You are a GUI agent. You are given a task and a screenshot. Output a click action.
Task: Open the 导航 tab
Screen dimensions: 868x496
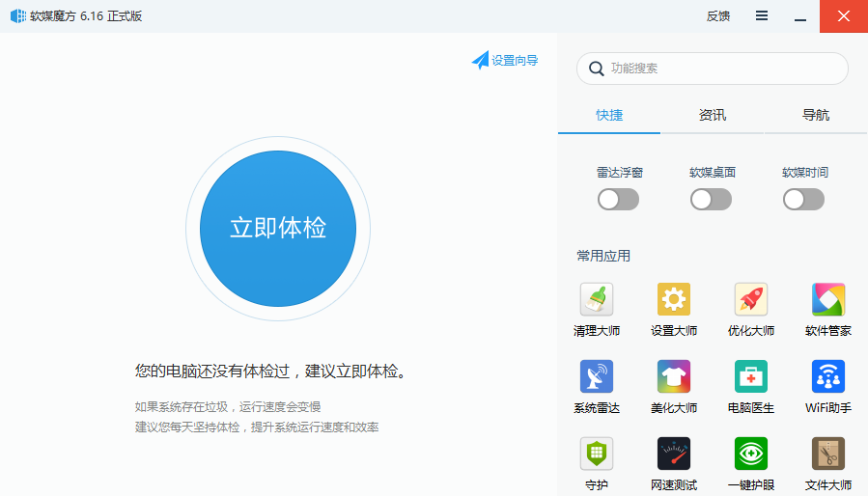tap(816, 115)
